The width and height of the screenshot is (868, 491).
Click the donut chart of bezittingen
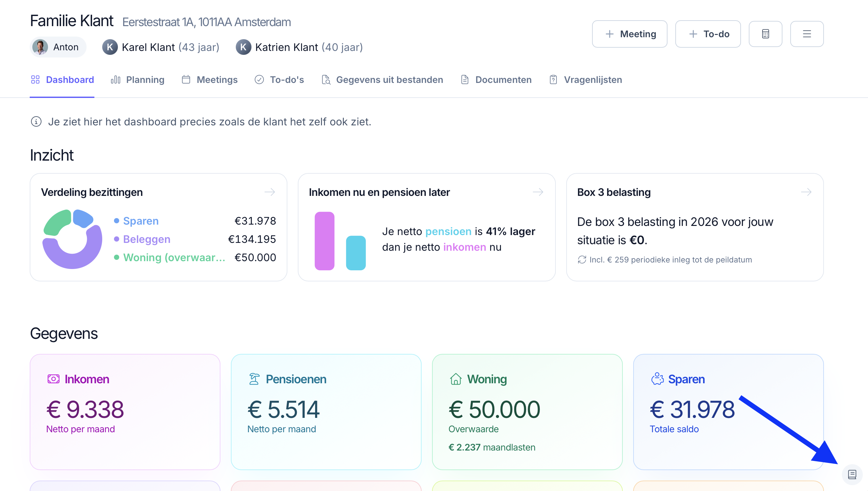pyautogui.click(x=72, y=239)
